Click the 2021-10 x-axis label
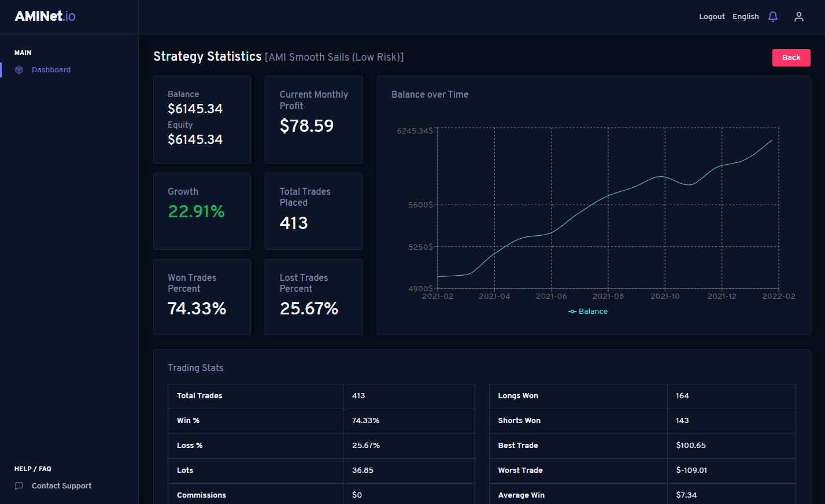The image size is (825, 504). tap(665, 297)
